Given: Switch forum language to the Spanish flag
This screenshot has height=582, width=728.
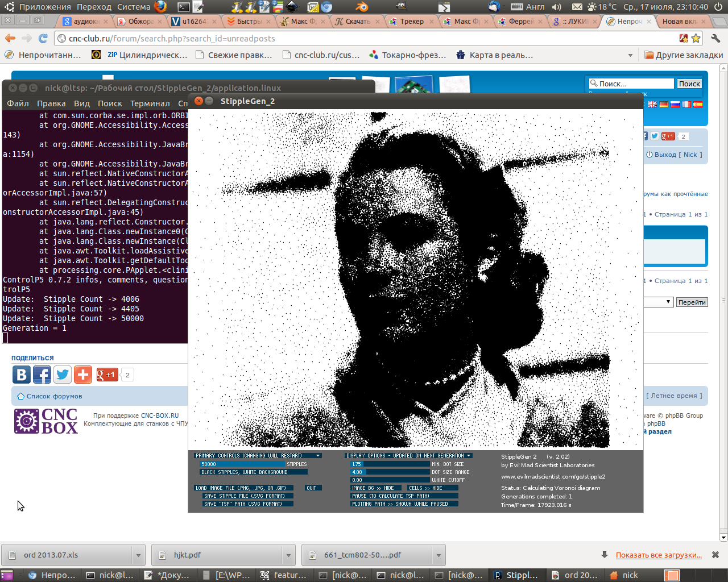Looking at the screenshot, I should [698, 104].
